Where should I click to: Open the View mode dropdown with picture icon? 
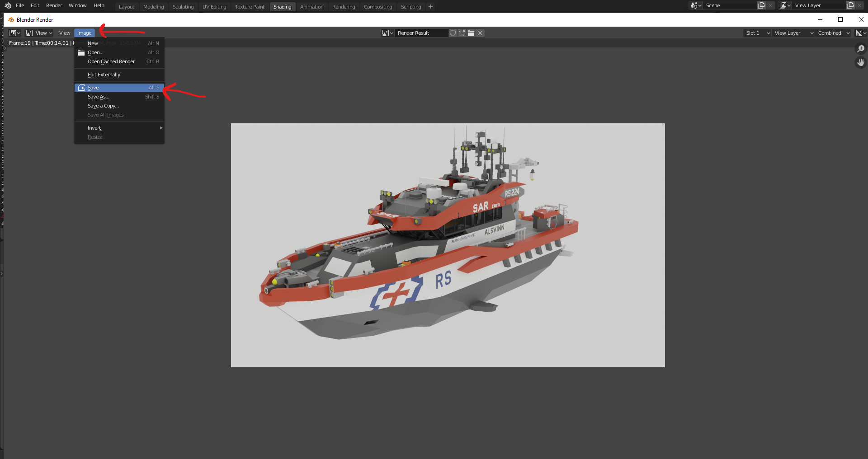pyautogui.click(x=39, y=33)
